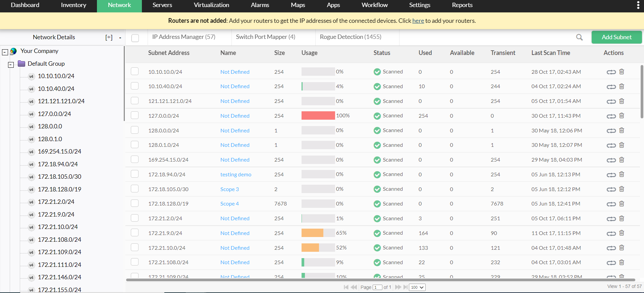Delete the 10.10.10.0/24 subnet via trash icon

point(622,72)
